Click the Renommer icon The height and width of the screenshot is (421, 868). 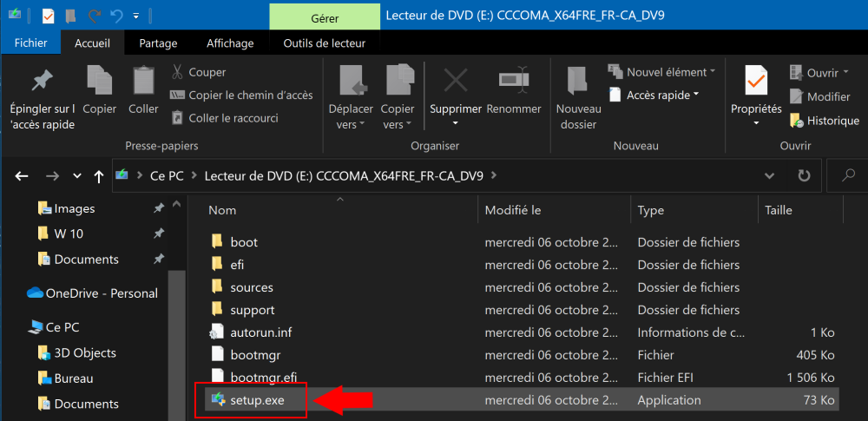514,82
